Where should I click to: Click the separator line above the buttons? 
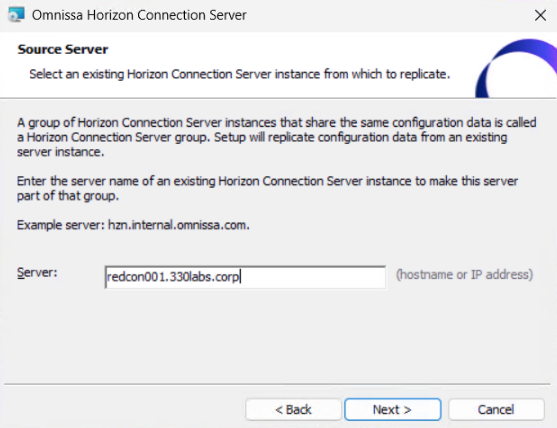coord(277,384)
